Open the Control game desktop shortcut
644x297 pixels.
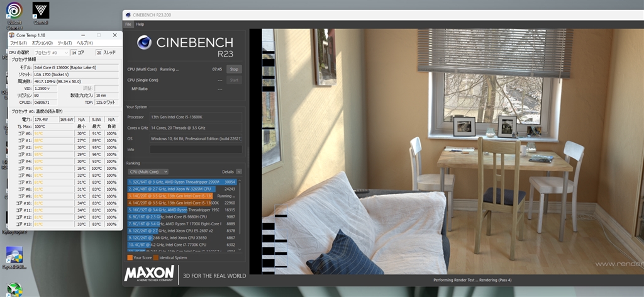click(x=41, y=13)
